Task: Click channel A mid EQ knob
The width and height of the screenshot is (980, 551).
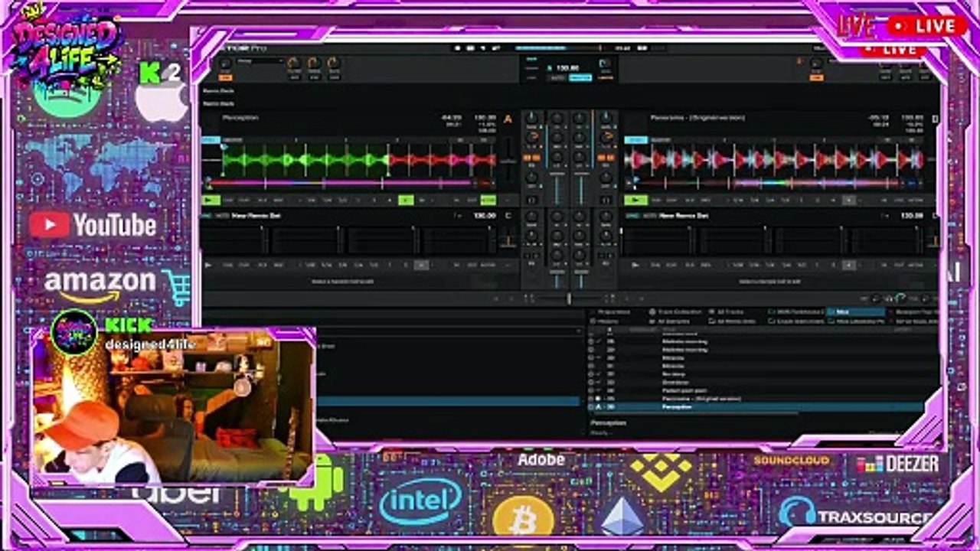Action: [557, 137]
